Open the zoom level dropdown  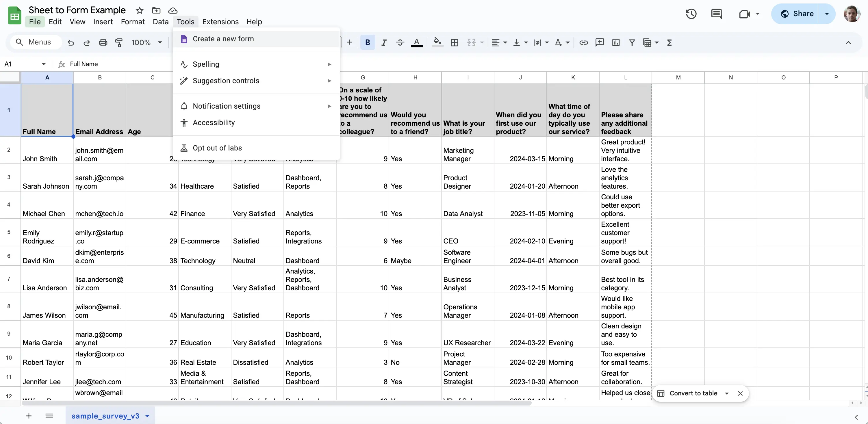146,42
